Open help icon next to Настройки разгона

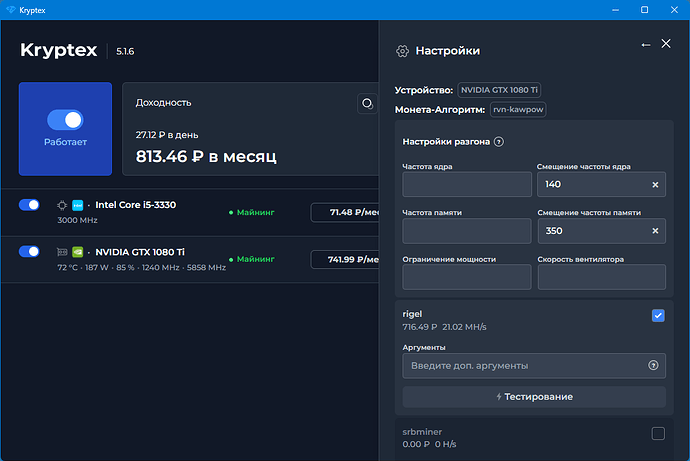coord(498,142)
